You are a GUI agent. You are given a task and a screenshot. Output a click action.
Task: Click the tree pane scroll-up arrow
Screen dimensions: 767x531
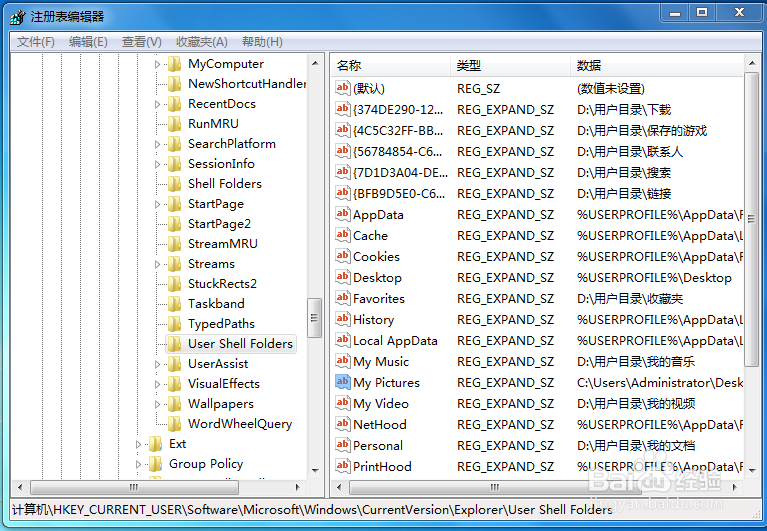pyautogui.click(x=315, y=64)
